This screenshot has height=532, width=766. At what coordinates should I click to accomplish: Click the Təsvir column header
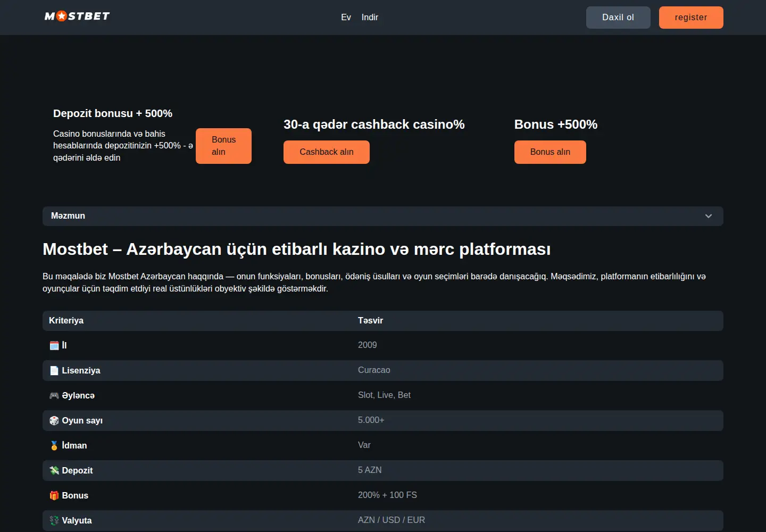pyautogui.click(x=370, y=320)
